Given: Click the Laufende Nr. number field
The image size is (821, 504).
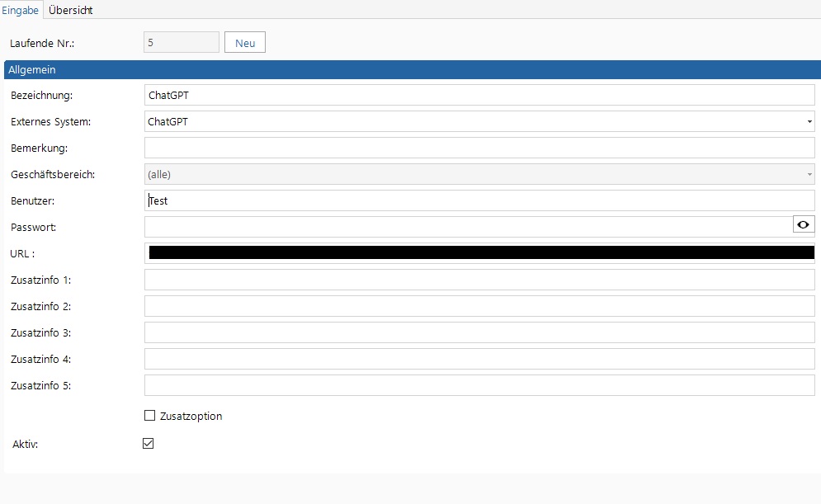Looking at the screenshot, I should pos(182,42).
